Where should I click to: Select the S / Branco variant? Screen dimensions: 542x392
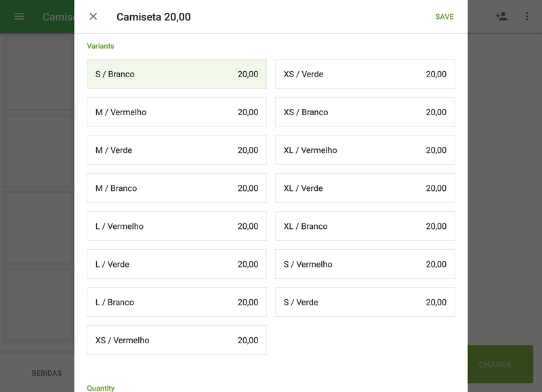pyautogui.click(x=177, y=74)
